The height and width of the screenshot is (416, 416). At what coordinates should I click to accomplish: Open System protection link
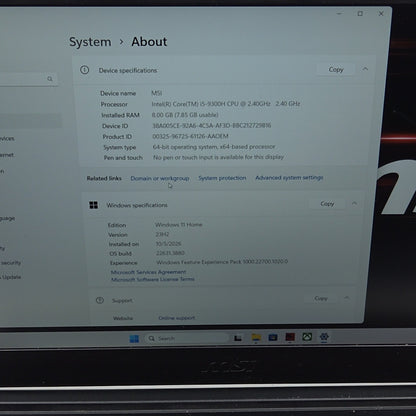222,178
